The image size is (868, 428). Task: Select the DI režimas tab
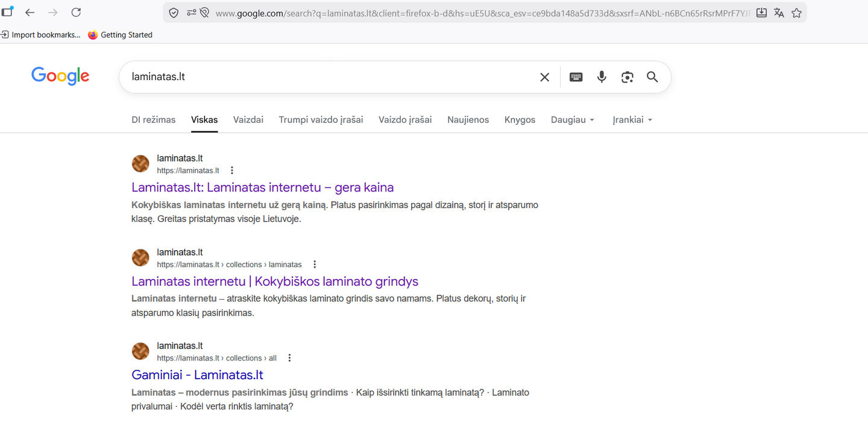(x=154, y=120)
